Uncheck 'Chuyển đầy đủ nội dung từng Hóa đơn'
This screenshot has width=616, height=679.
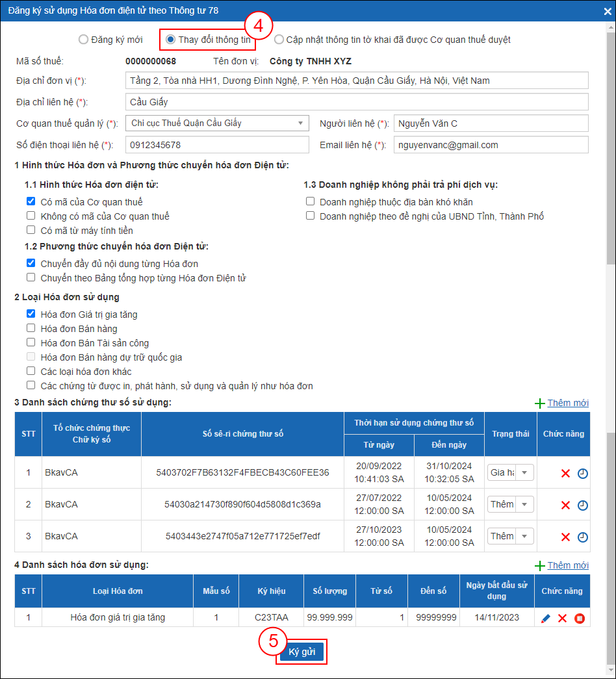pos(31,263)
